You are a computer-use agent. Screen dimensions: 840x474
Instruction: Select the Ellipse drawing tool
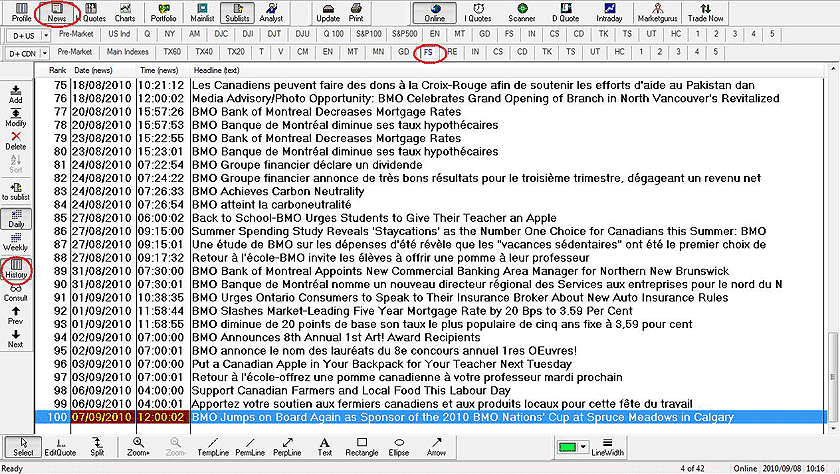[399, 447]
